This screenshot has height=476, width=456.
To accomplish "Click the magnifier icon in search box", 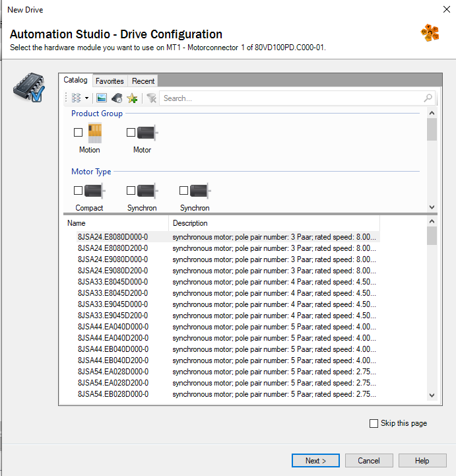I will tap(428, 98).
